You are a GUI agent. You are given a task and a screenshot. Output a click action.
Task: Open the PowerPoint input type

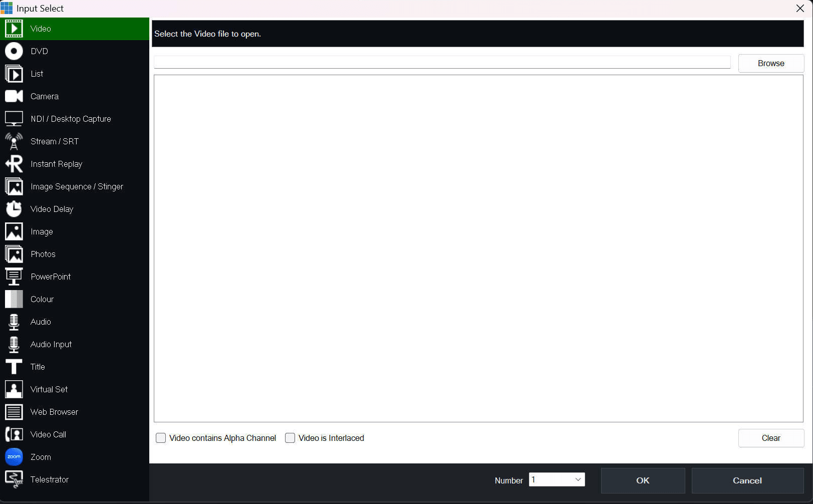[x=75, y=277]
